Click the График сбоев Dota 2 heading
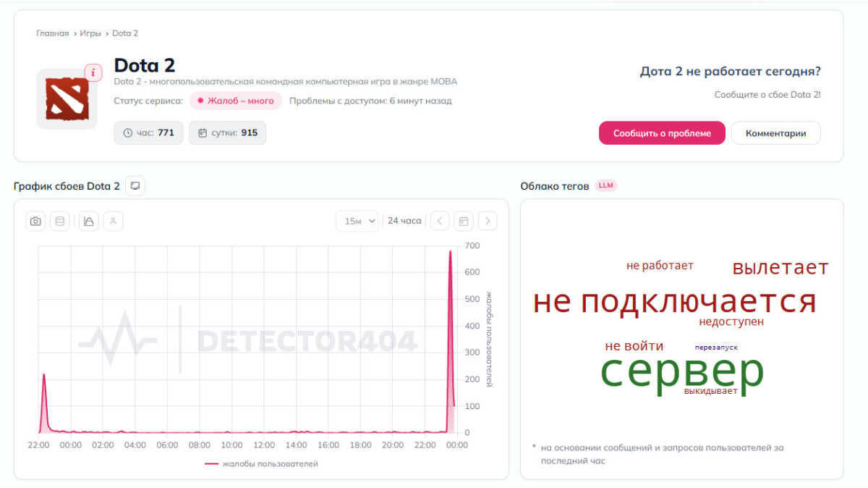 [67, 186]
